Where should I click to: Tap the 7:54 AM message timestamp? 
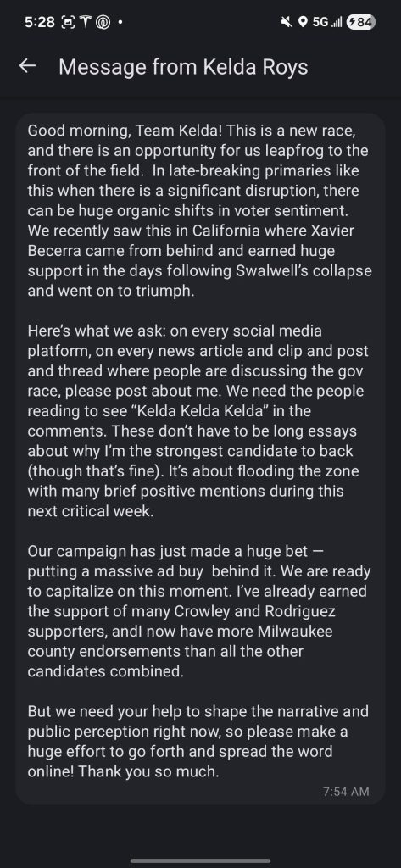[346, 792]
